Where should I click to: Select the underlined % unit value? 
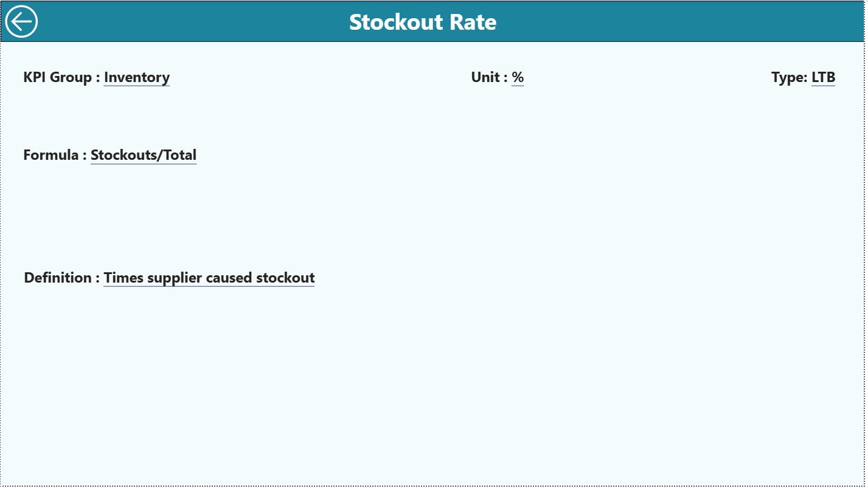pos(518,78)
